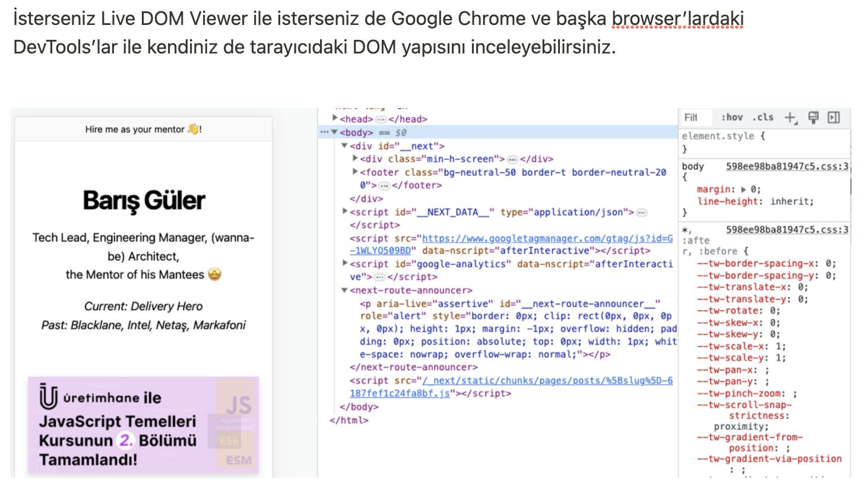Viewport: 868px width, 492px height.
Task: Click the --tw-pinch-zoom property
Action: 747,393
